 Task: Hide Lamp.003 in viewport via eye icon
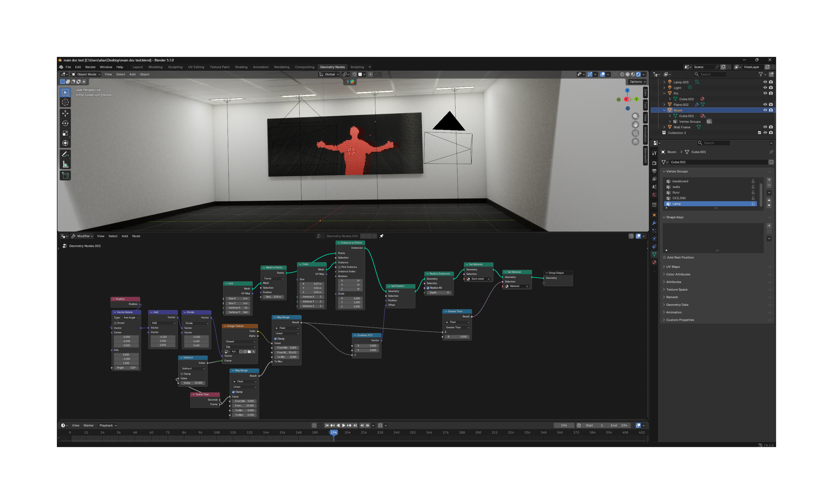(765, 82)
